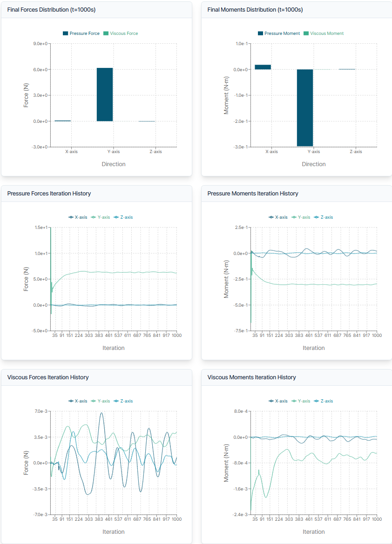
Task: Toggle Viscous Moment legend in Final Moments chart
Action: pyautogui.click(x=323, y=34)
